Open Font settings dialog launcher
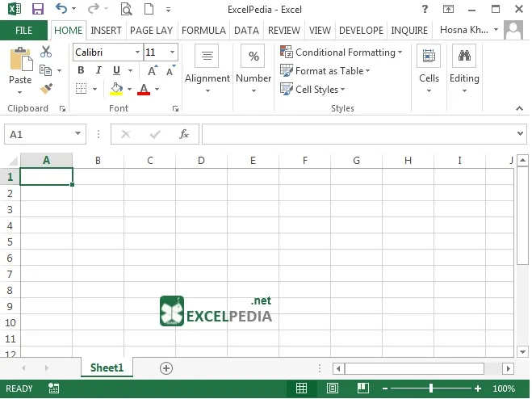This screenshot has width=532, height=399. click(175, 109)
